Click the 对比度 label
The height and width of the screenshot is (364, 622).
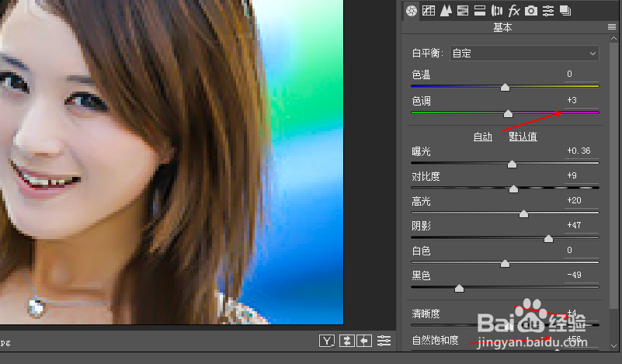pyautogui.click(x=426, y=176)
